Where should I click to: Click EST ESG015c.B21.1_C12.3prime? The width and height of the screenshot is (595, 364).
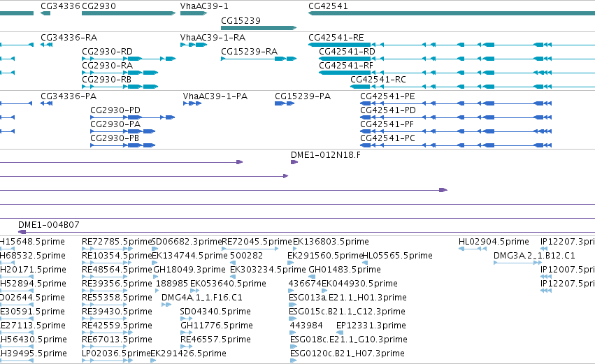[347, 312]
